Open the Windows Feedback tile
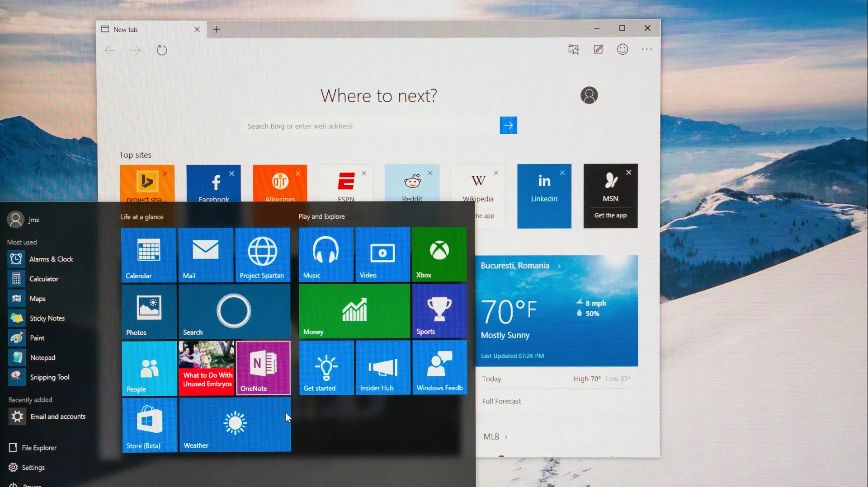Screen dimensions: 868x487 point(440,368)
